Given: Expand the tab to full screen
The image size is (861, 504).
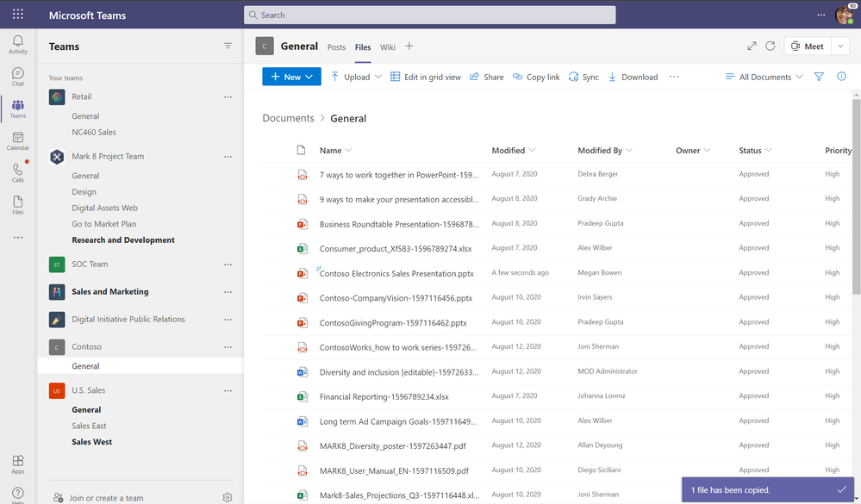Looking at the screenshot, I should [x=752, y=47].
